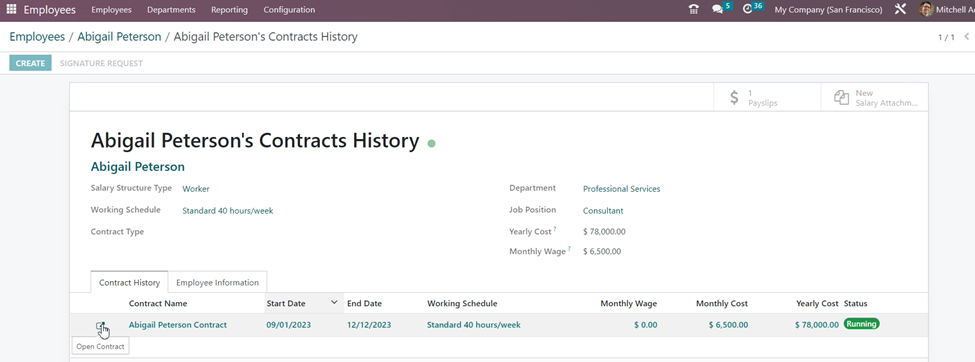Click the CREATE button
This screenshot has width=975, height=362.
pos(30,63)
